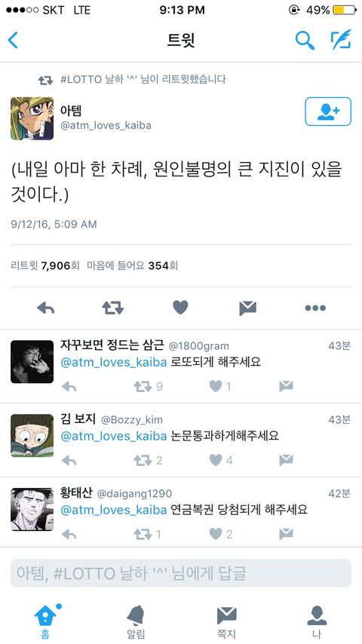Open the three-dots more options menu
The width and height of the screenshot is (362, 644).
[315, 308]
